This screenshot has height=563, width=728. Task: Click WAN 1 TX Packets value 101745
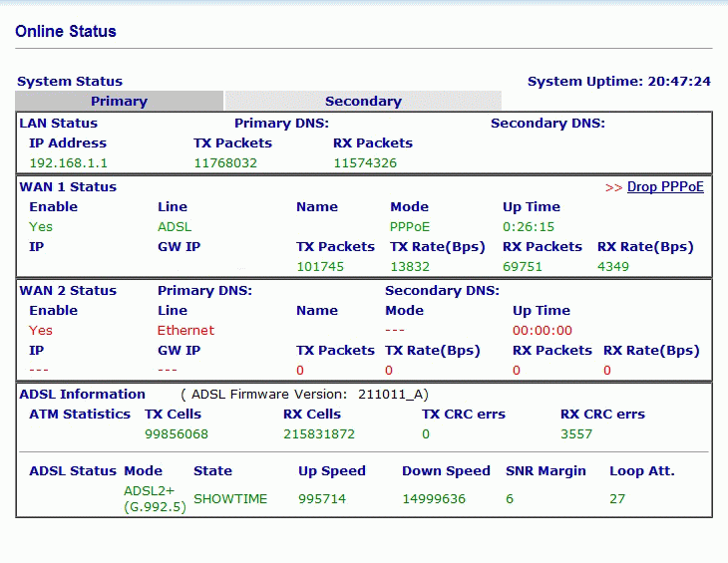point(320,267)
